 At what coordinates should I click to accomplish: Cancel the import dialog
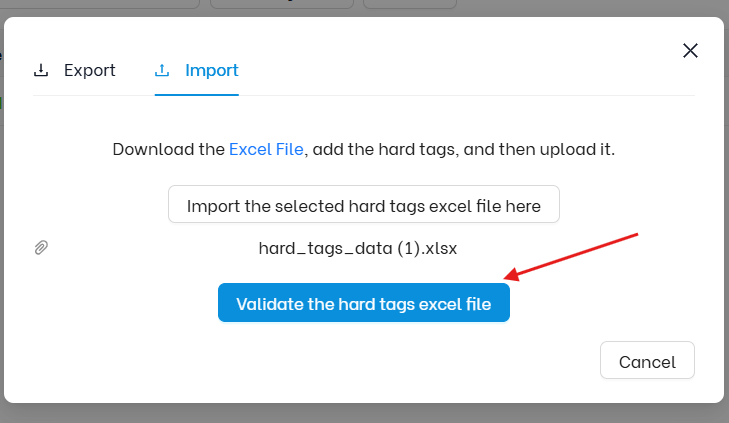click(x=647, y=360)
